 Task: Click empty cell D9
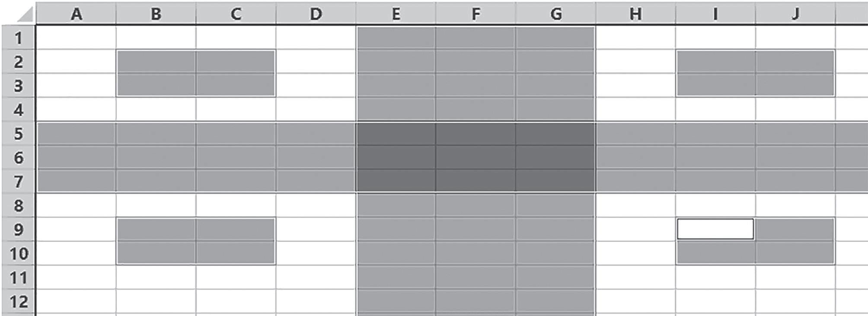tap(316, 229)
